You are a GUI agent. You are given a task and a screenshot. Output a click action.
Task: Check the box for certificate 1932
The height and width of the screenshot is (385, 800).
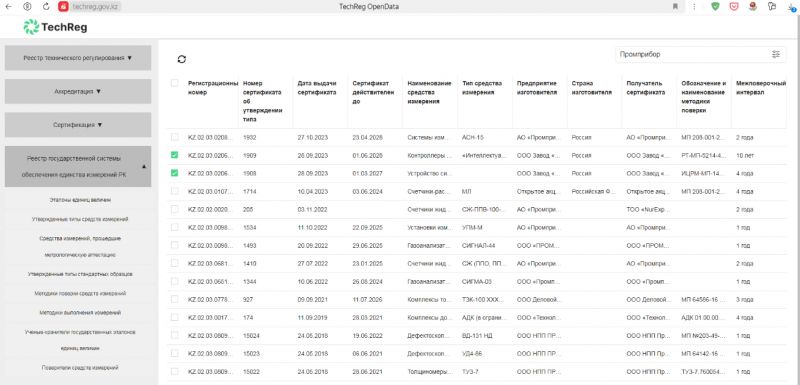(x=175, y=137)
